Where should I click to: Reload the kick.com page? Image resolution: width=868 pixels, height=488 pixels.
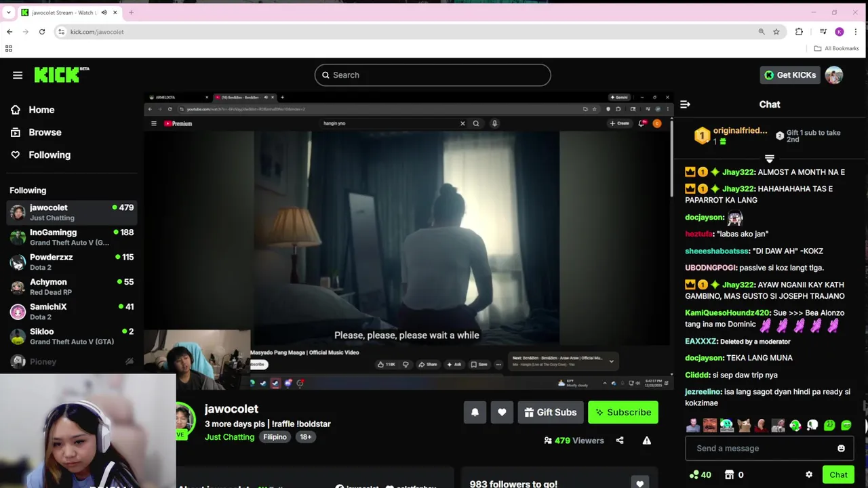[42, 32]
